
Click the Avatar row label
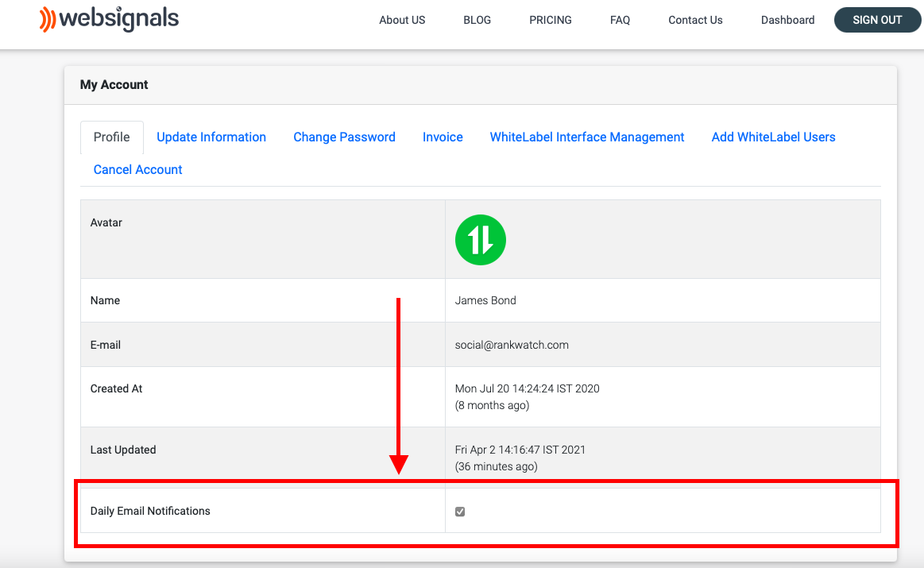(106, 222)
